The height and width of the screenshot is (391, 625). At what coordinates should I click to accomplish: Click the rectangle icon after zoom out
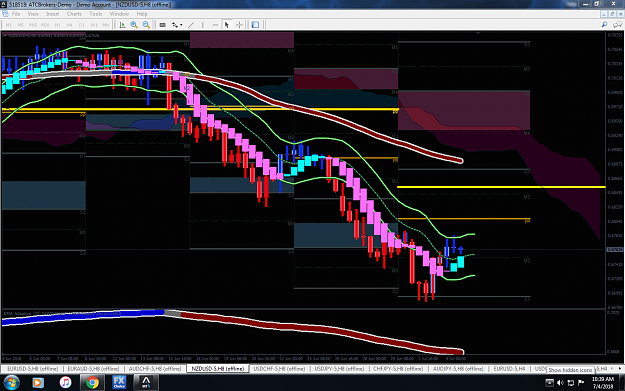pos(163,25)
